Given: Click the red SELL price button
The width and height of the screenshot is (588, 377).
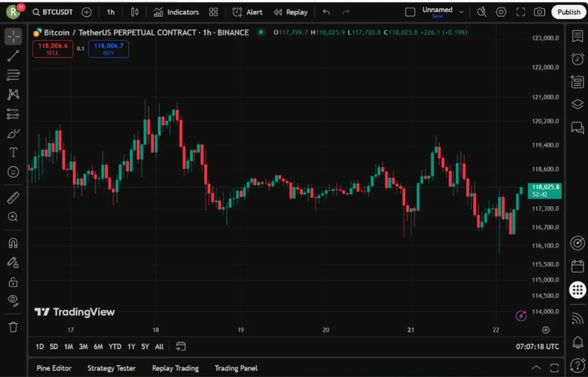Looking at the screenshot, I should 53,49.
